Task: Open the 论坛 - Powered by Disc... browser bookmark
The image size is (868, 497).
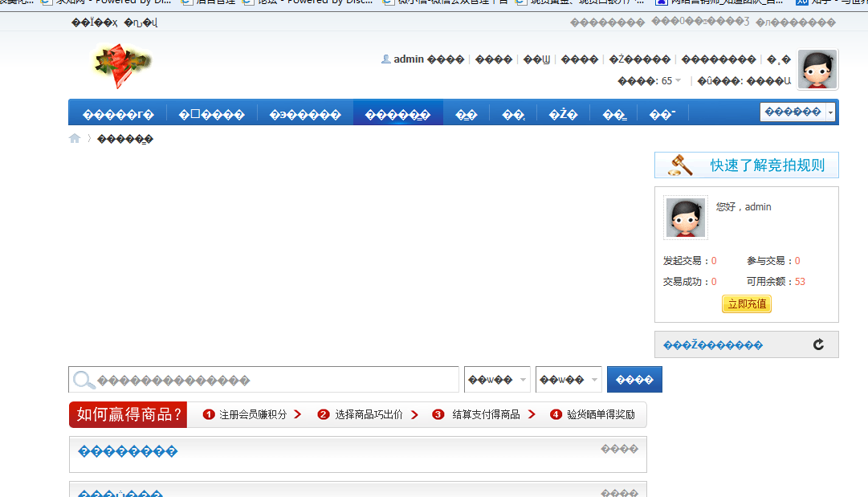Action: click(309, 2)
